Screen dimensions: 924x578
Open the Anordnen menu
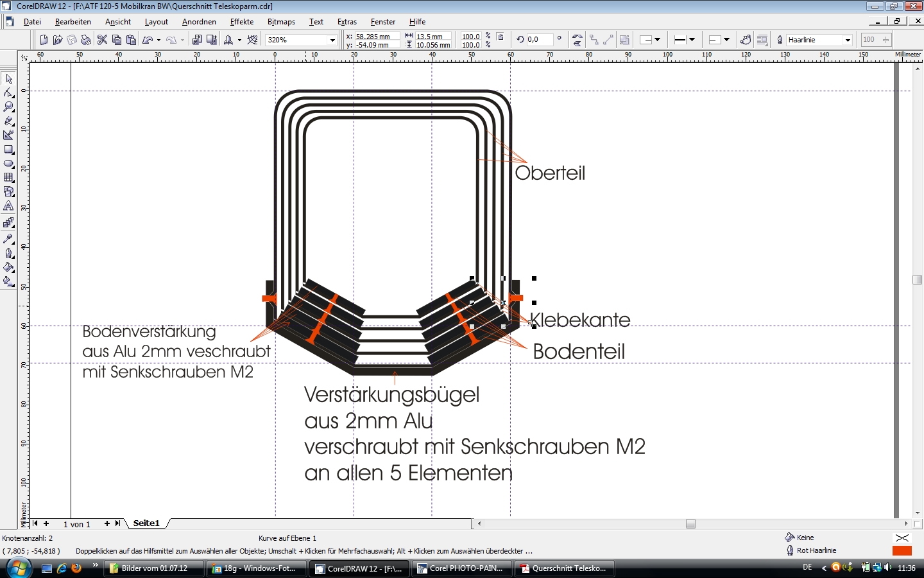[199, 22]
